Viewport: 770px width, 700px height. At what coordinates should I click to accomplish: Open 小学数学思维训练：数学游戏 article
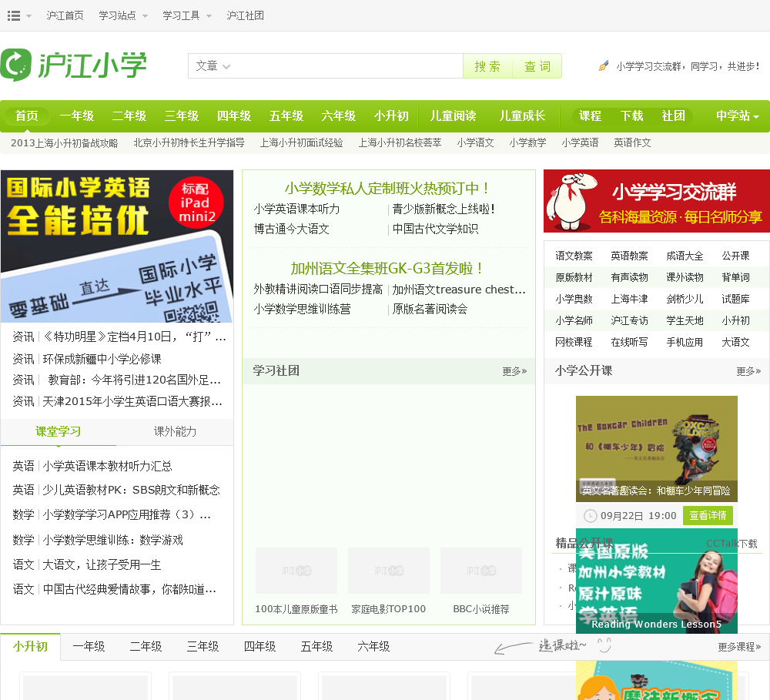click(x=112, y=541)
